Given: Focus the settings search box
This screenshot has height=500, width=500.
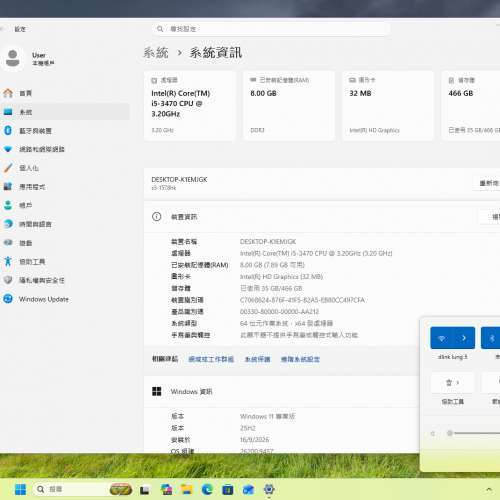Looking at the screenshot, I should (x=271, y=29).
